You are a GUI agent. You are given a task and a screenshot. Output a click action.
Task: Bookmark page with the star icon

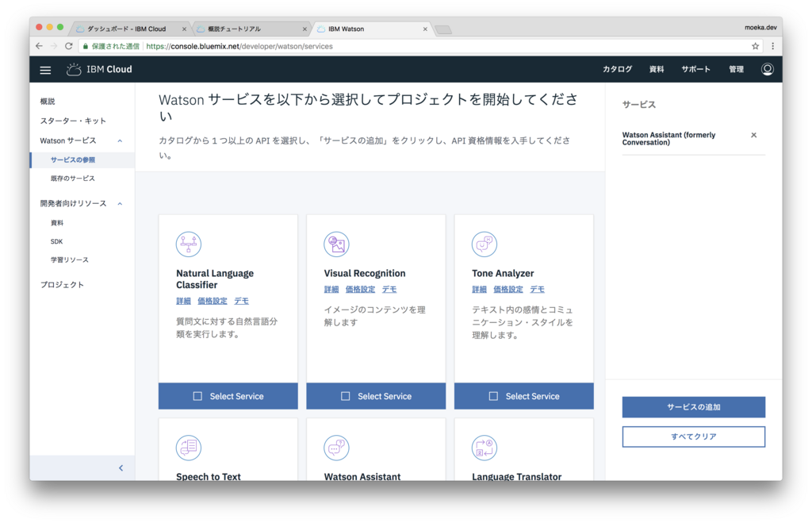(x=755, y=46)
